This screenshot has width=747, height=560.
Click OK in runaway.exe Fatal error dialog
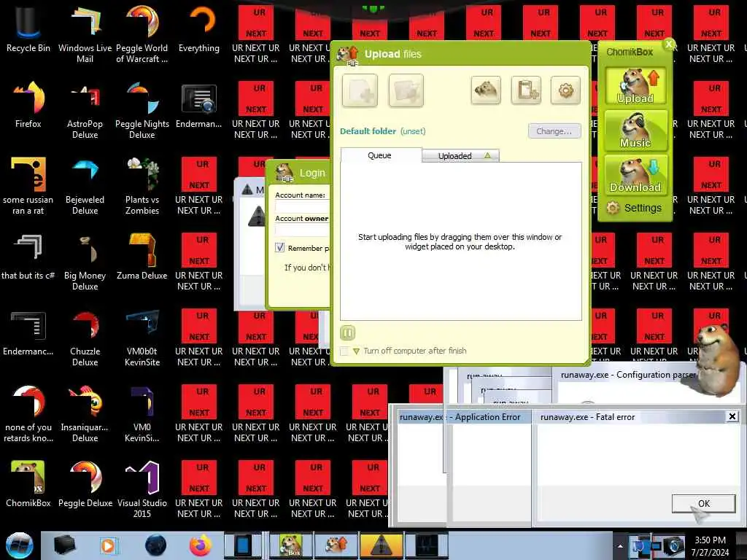(x=703, y=503)
